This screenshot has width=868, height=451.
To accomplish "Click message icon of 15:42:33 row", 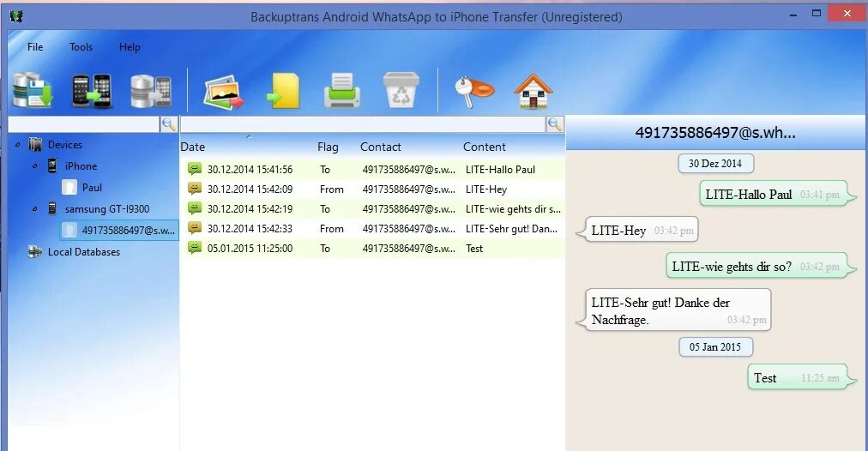I will [x=195, y=228].
